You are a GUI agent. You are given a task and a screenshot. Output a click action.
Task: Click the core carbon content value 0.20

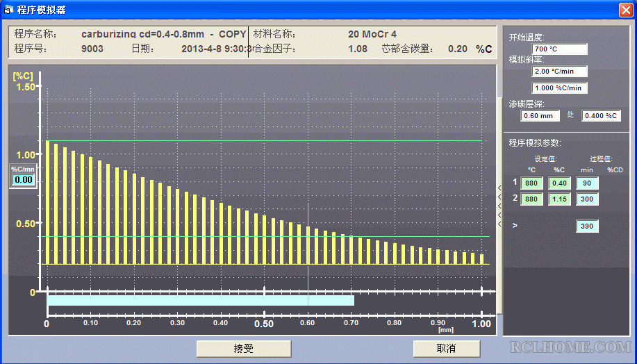458,49
